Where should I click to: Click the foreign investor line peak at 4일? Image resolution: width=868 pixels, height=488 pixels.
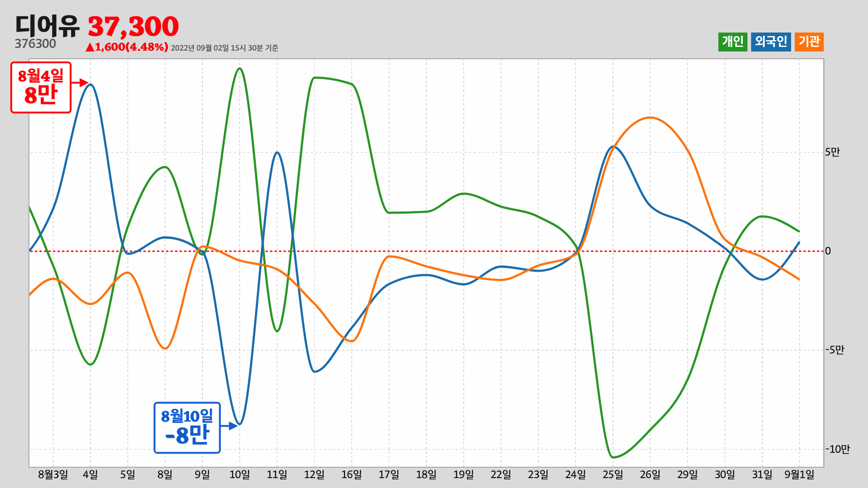(x=90, y=84)
